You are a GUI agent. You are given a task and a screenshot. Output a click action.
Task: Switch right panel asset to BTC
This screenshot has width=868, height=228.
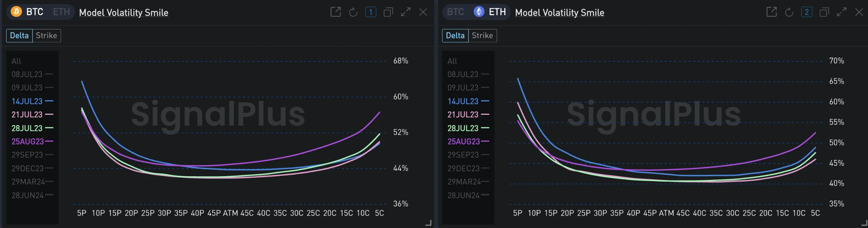[x=456, y=12]
